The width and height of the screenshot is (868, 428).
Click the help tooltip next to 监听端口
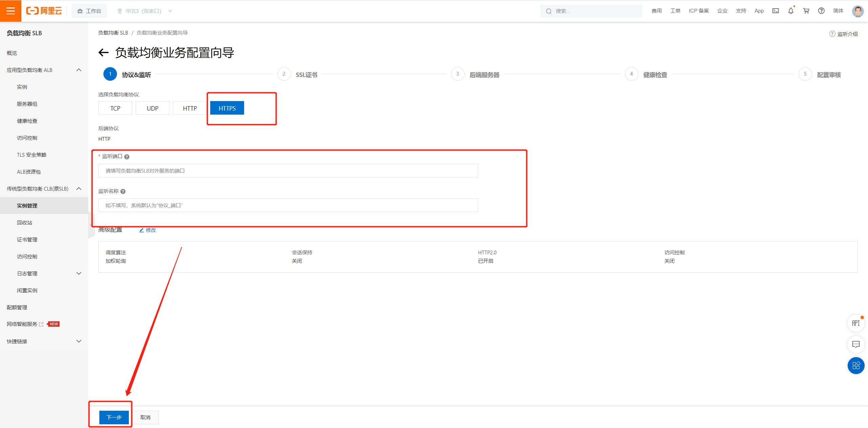pyautogui.click(x=127, y=157)
